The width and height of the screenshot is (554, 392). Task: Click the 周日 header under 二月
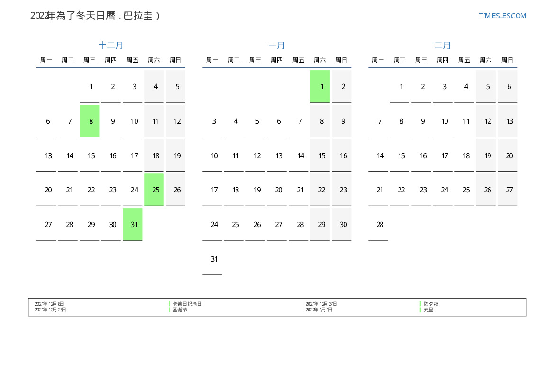[507, 60]
